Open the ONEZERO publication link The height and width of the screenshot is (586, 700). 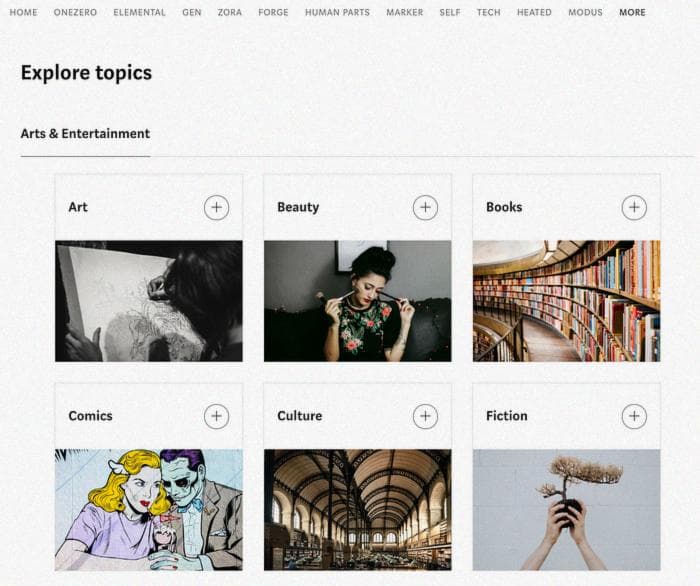(x=75, y=12)
